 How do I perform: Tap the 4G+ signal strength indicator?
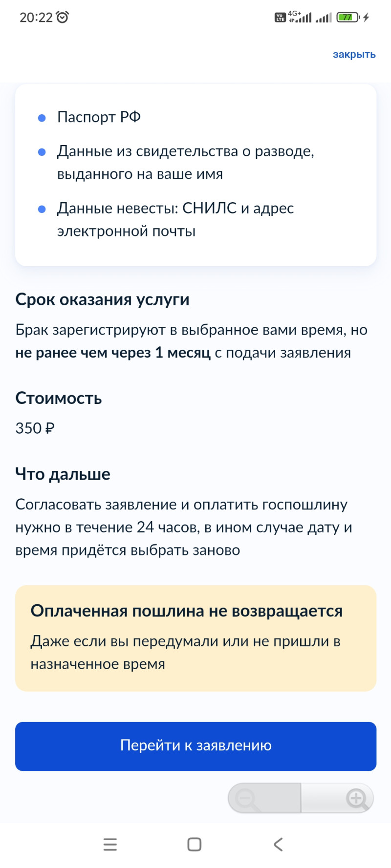[300, 18]
